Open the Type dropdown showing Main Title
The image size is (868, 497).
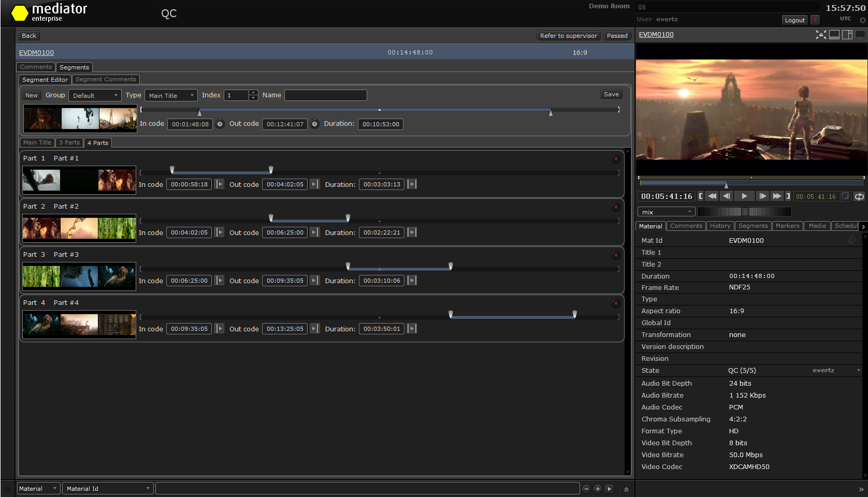[x=171, y=96]
